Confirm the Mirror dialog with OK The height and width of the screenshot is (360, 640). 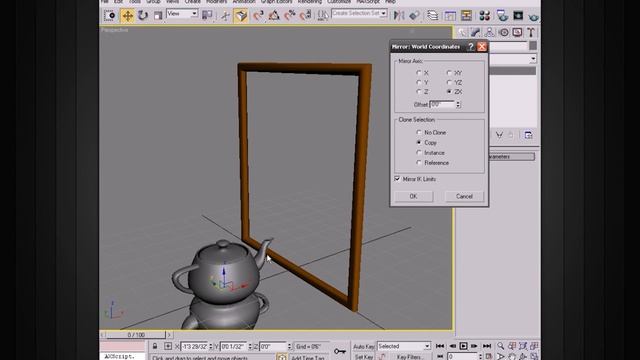(x=413, y=196)
